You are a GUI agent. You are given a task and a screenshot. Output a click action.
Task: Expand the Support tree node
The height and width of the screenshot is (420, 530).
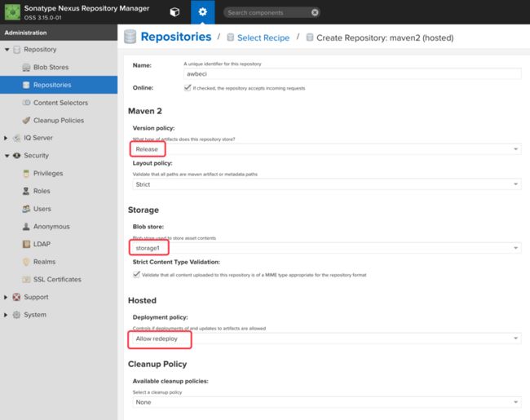click(6, 297)
